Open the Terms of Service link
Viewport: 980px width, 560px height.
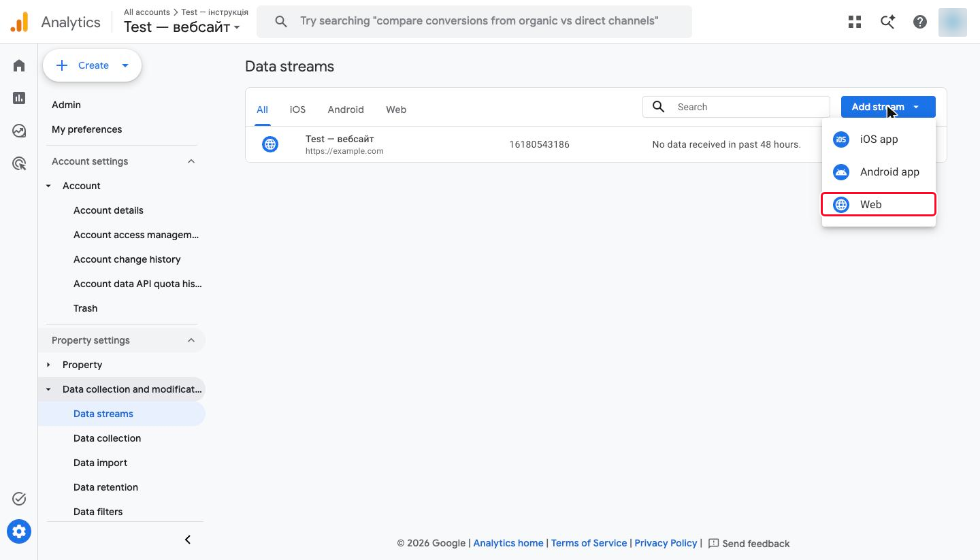(589, 543)
